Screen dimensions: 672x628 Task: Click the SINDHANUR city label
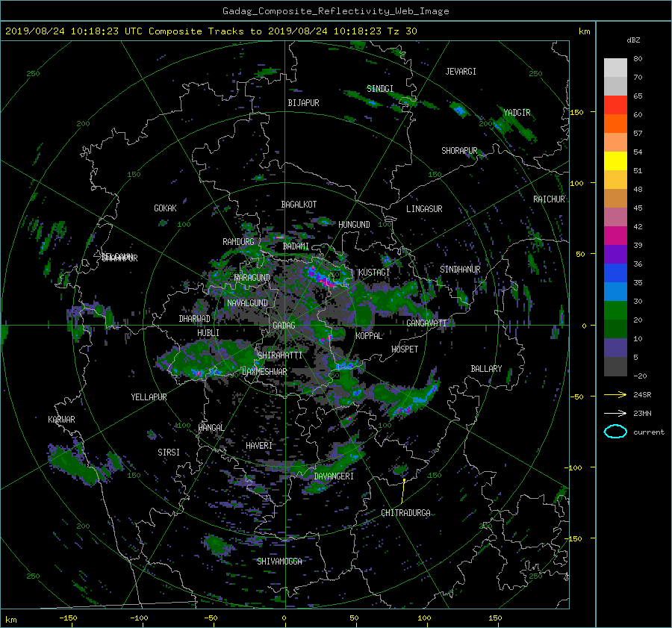(x=460, y=270)
